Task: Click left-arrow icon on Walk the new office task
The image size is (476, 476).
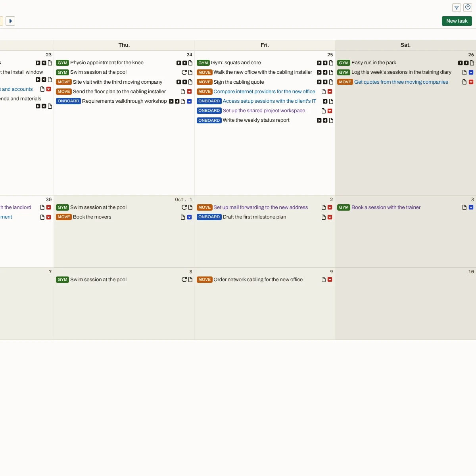Action: (325, 72)
